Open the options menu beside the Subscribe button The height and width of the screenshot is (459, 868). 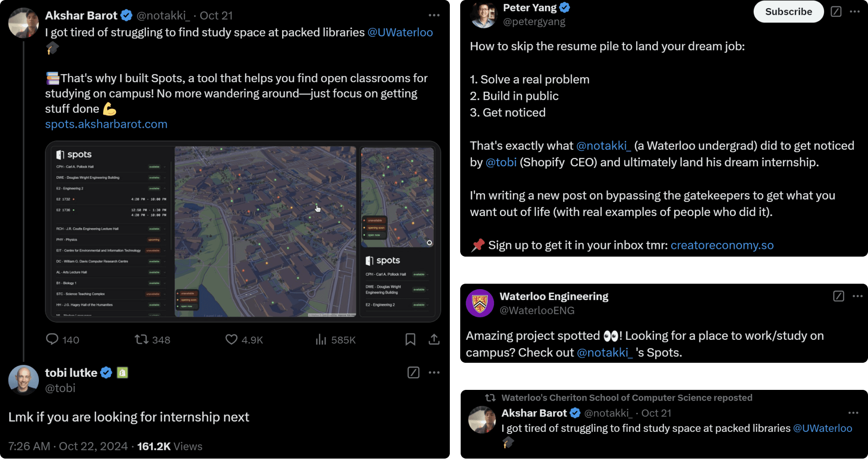pyautogui.click(x=854, y=12)
